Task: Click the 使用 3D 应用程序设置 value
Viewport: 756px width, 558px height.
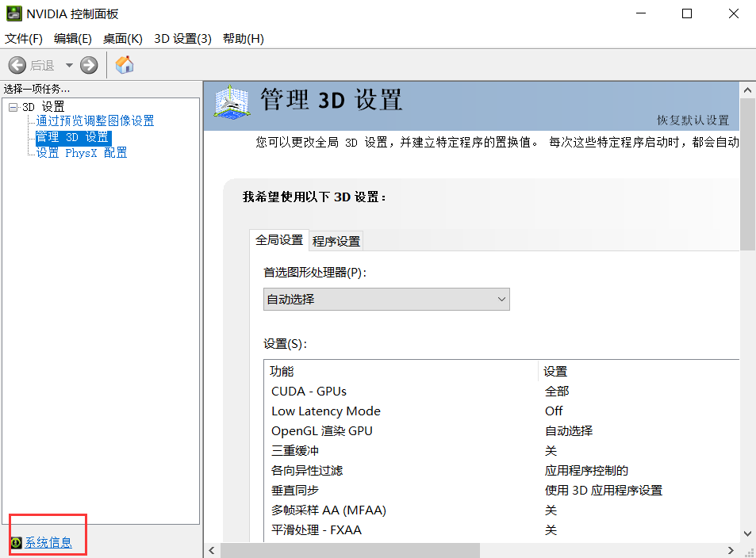Action: (x=604, y=490)
